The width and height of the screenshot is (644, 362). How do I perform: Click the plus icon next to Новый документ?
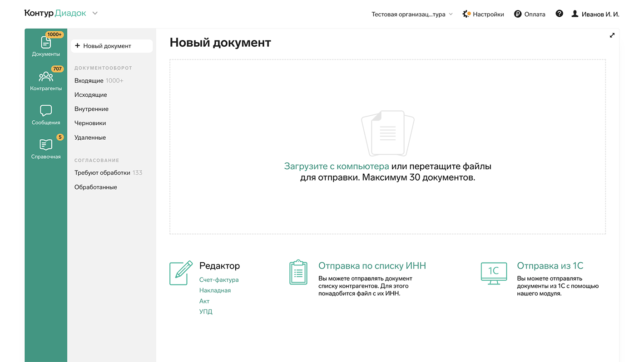click(78, 46)
